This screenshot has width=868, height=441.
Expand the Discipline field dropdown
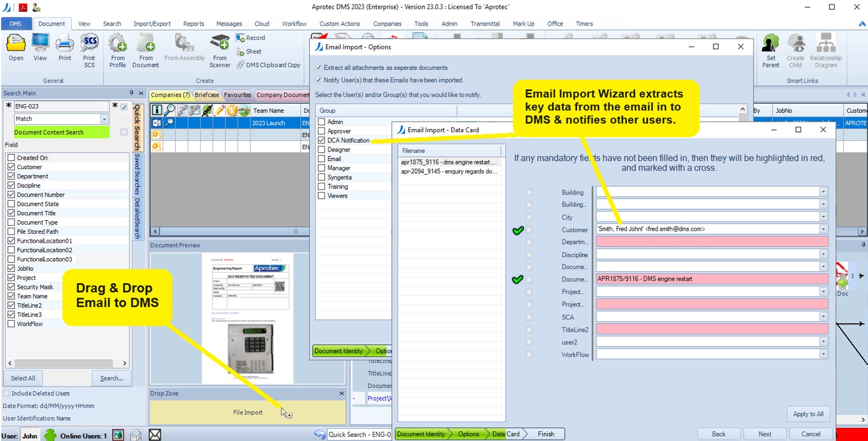click(x=824, y=254)
